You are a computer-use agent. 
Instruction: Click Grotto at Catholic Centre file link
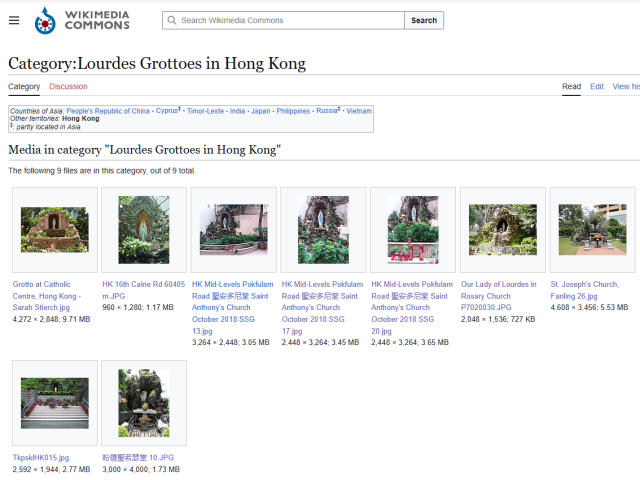pyautogui.click(x=47, y=296)
